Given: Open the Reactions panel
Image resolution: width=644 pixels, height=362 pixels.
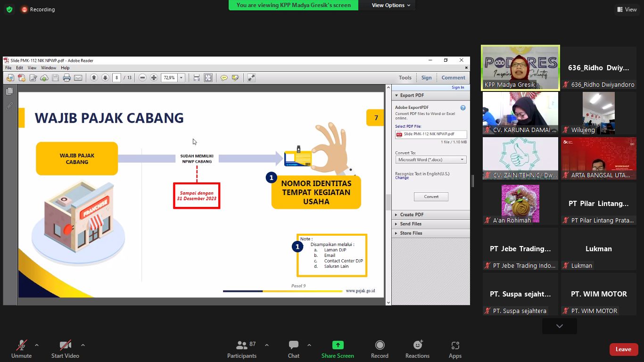Looking at the screenshot, I should (417, 346).
